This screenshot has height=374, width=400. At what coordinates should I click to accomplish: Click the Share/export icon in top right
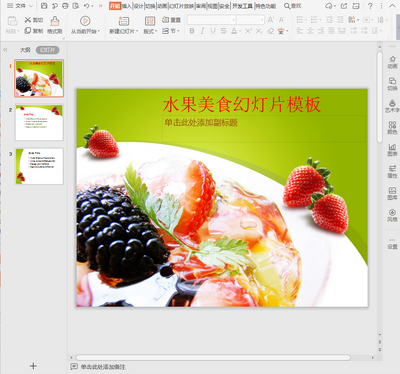click(x=344, y=6)
